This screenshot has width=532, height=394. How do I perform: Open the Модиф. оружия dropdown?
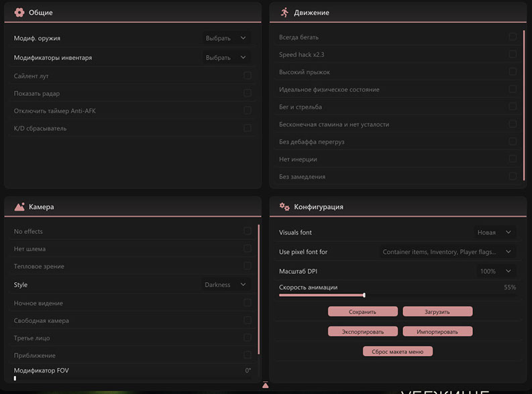click(x=226, y=38)
